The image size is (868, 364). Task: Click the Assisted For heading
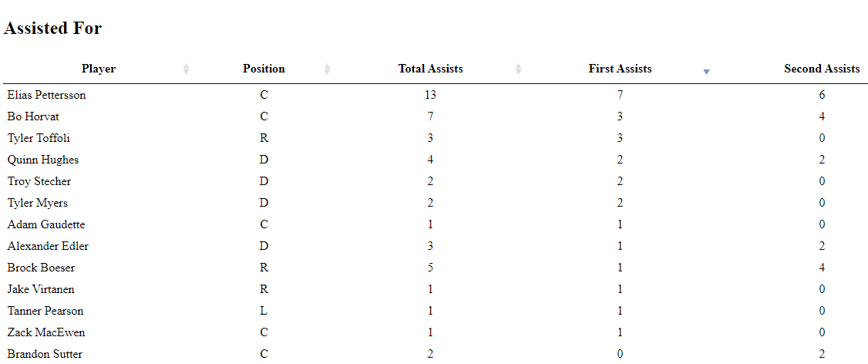53,29
